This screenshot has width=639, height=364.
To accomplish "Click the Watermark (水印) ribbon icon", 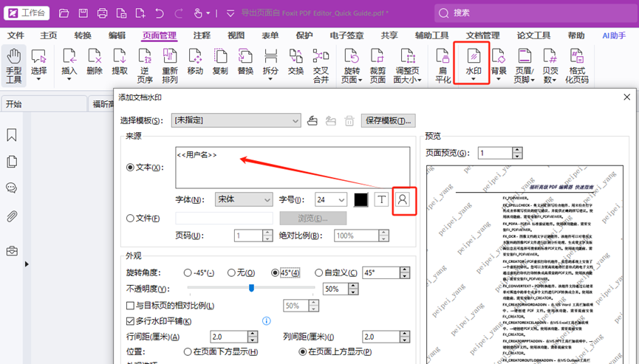I will tap(473, 63).
